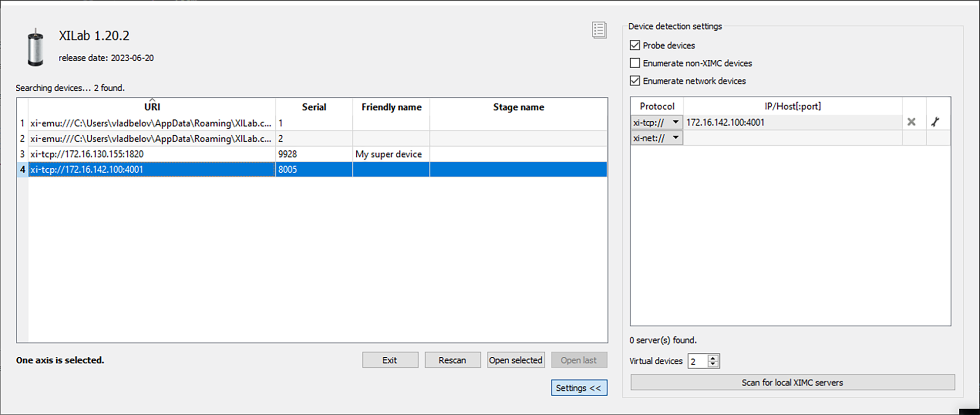980x415 pixels.
Task: Click the Open selected button
Action: click(516, 360)
